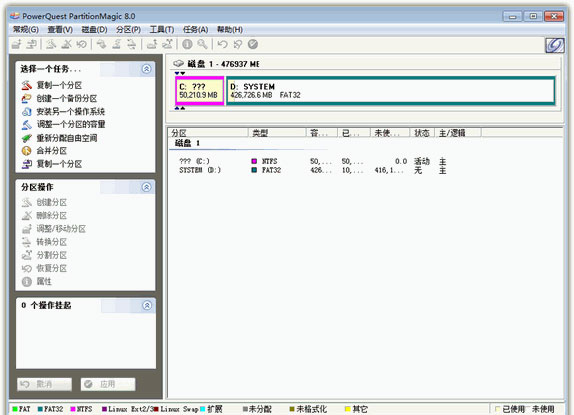The width and height of the screenshot is (574, 415).
Task: Click the dark red Linux Swap legend swatch
Action: [156, 409]
